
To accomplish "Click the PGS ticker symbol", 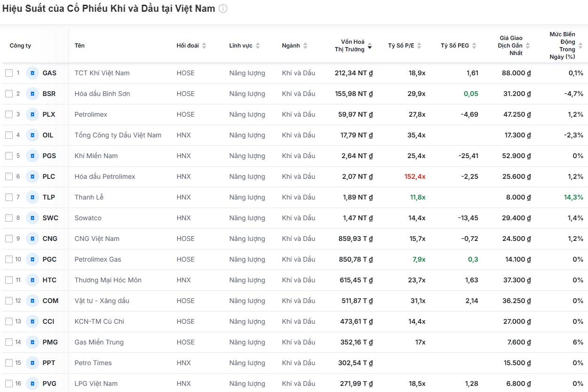I will [49, 156].
